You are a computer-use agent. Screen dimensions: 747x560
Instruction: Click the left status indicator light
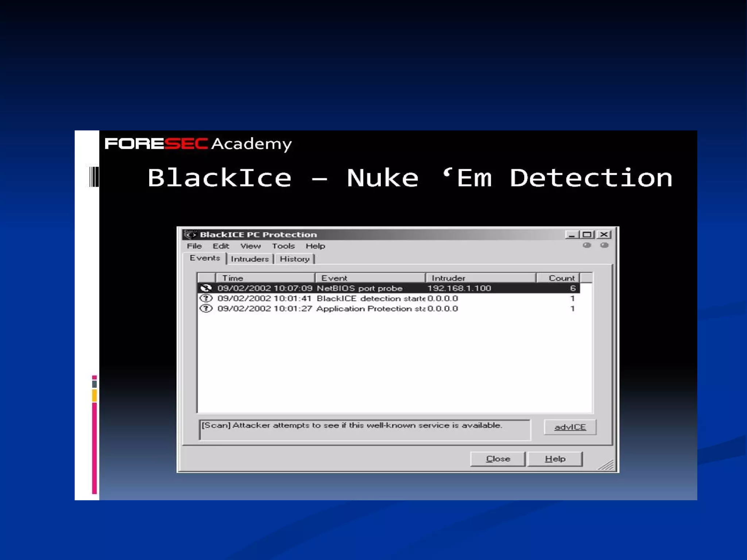(x=587, y=245)
